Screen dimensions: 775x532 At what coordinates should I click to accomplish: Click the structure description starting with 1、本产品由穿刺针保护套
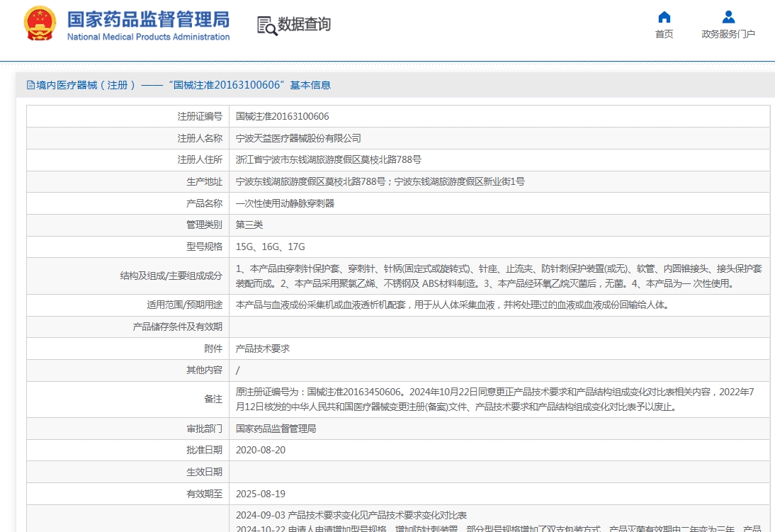click(x=499, y=276)
